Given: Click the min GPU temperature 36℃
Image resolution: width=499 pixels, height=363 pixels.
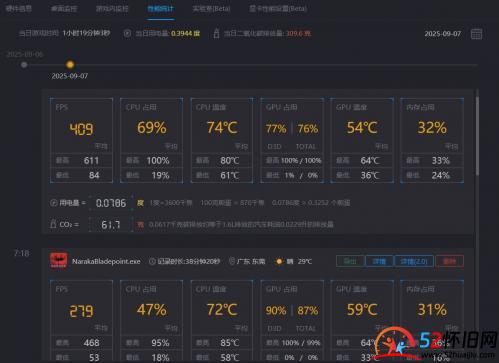Looking at the screenshot, I should click(x=370, y=175).
